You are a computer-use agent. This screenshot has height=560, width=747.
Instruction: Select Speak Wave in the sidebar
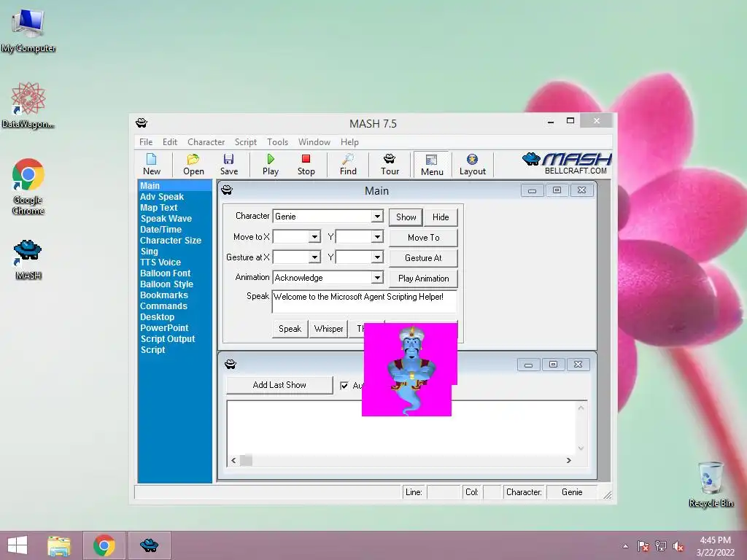click(x=166, y=219)
